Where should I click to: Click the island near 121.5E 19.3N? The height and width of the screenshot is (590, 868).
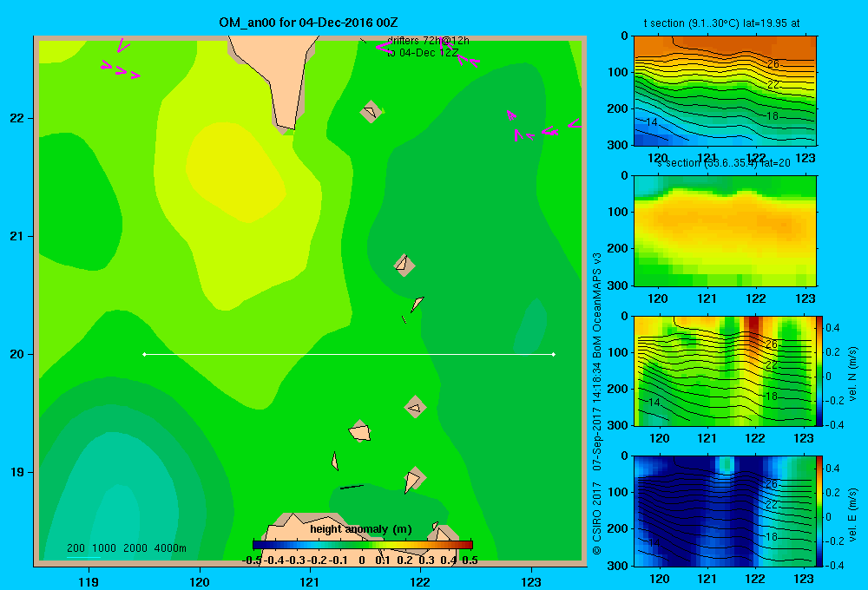point(360,431)
